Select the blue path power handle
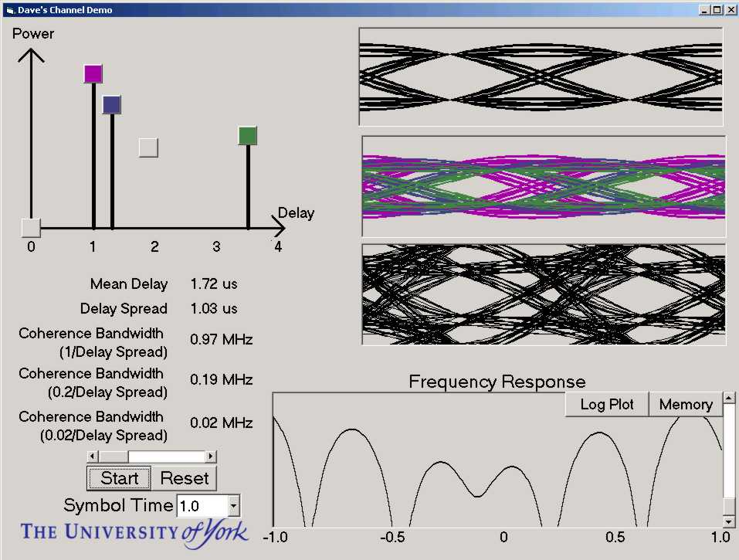This screenshot has height=560, width=739. coord(112,105)
